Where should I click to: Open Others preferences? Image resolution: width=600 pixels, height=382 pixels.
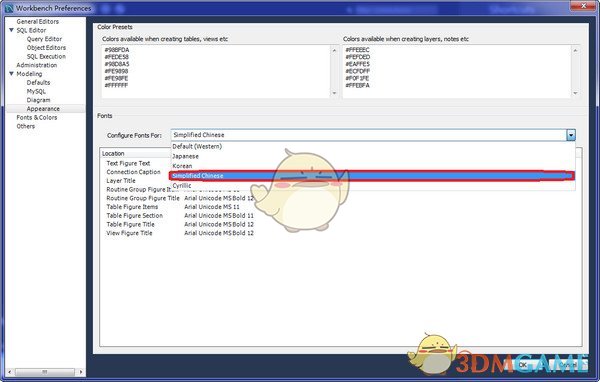click(x=25, y=126)
